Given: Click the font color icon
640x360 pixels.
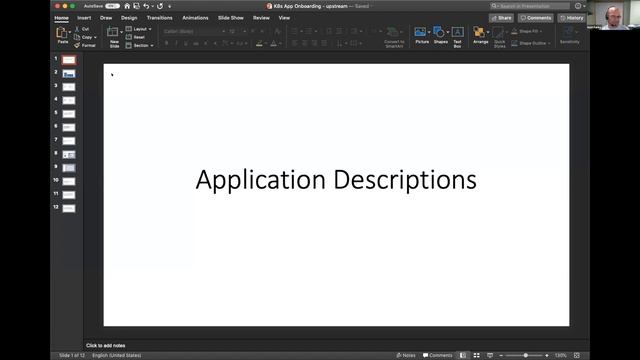Looking at the screenshot, I should (273, 43).
